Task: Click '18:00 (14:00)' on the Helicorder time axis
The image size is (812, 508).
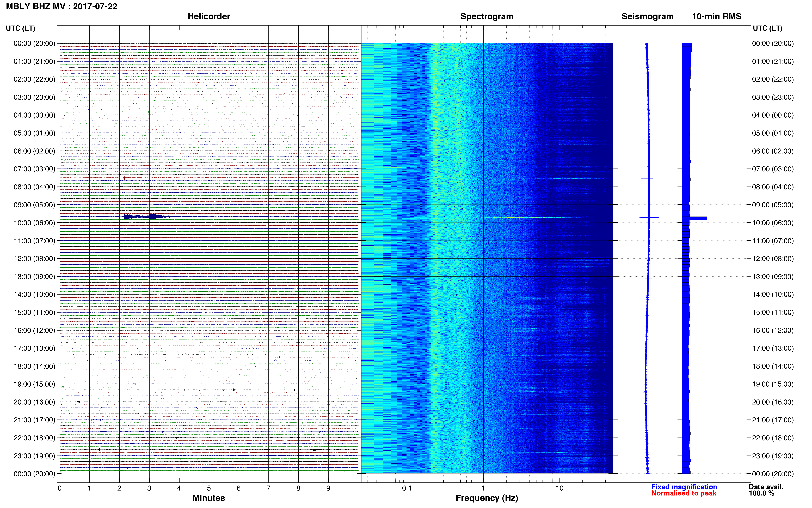Action: tap(34, 366)
